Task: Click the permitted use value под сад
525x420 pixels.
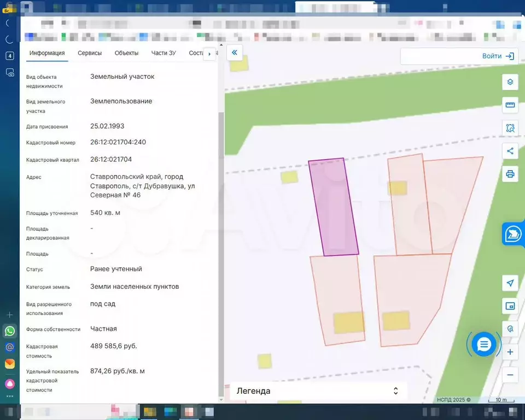Action: pos(103,304)
